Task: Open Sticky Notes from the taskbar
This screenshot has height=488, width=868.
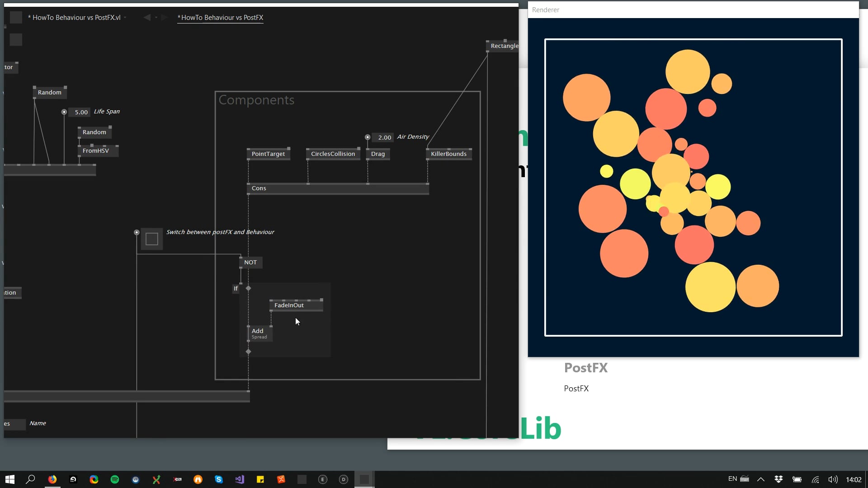Action: pyautogui.click(x=260, y=479)
